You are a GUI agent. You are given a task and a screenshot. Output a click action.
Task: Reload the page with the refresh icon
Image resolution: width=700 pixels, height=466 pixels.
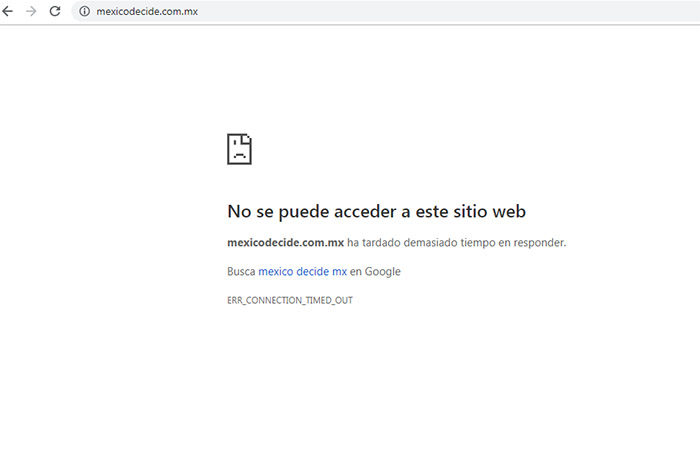pos(55,11)
